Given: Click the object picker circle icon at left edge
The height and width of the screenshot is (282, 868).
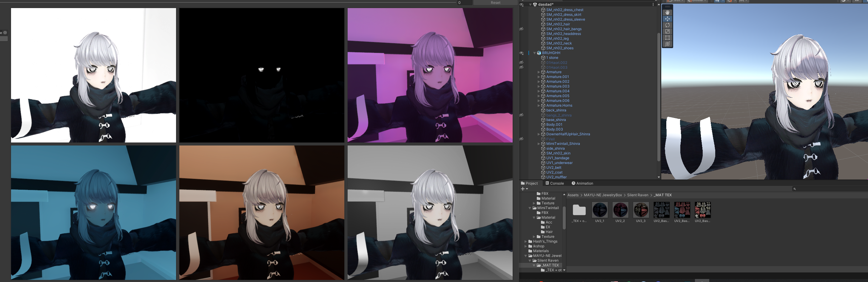Looking at the screenshot, I should tap(5, 33).
